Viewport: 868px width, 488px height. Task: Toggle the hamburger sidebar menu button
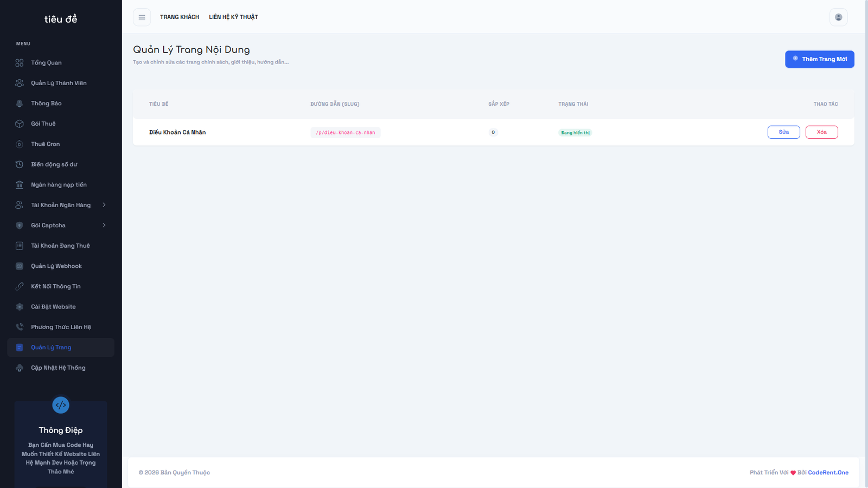click(142, 17)
